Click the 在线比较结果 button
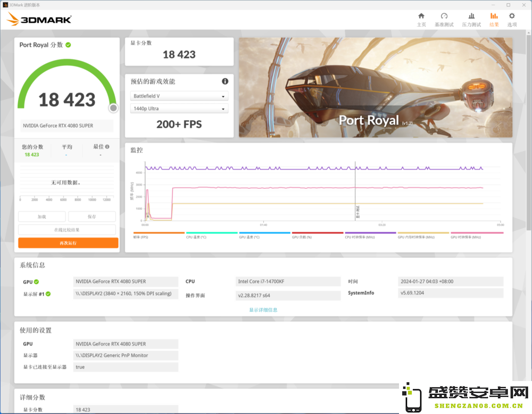The image size is (532, 414). 67,230
